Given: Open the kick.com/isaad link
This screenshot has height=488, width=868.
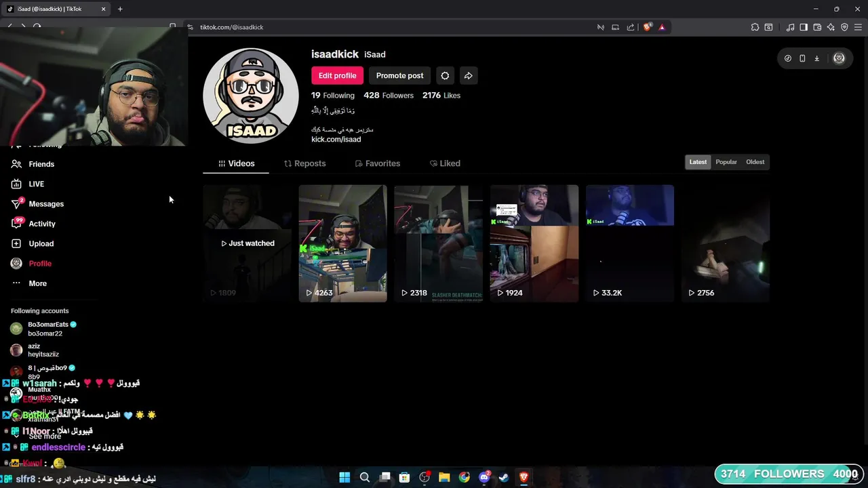Looking at the screenshot, I should (x=336, y=140).
